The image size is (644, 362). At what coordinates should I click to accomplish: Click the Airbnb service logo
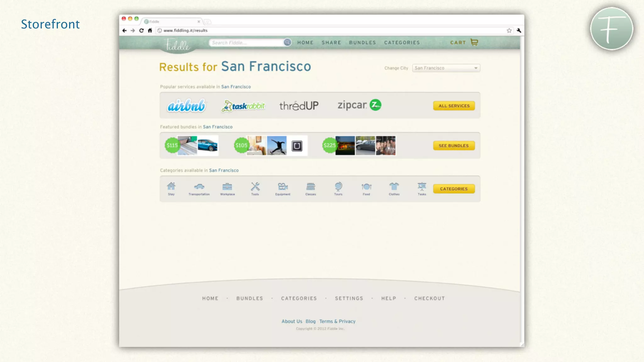pyautogui.click(x=186, y=106)
